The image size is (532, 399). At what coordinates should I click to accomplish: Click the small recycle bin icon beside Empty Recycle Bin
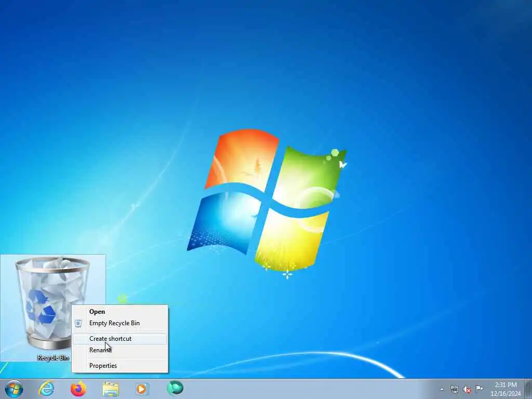(78, 323)
